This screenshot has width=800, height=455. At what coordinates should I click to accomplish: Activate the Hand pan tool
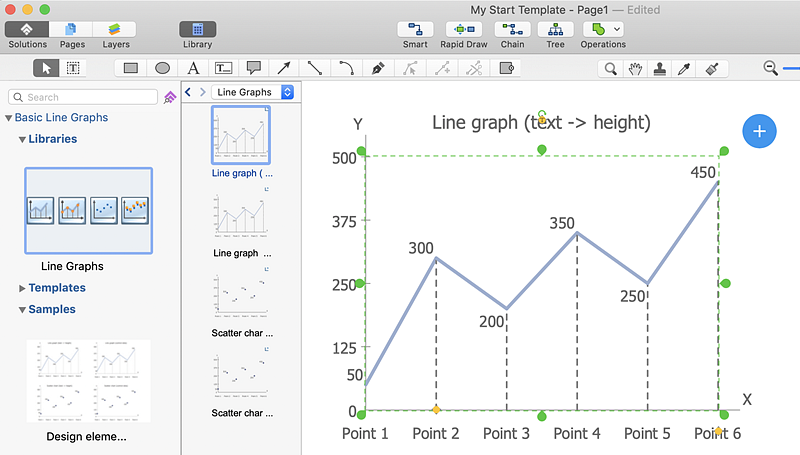point(635,69)
